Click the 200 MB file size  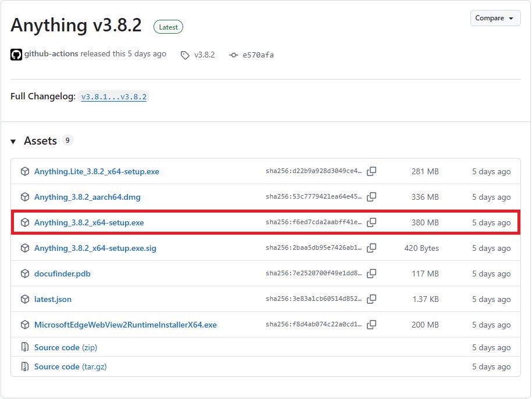[425, 325]
